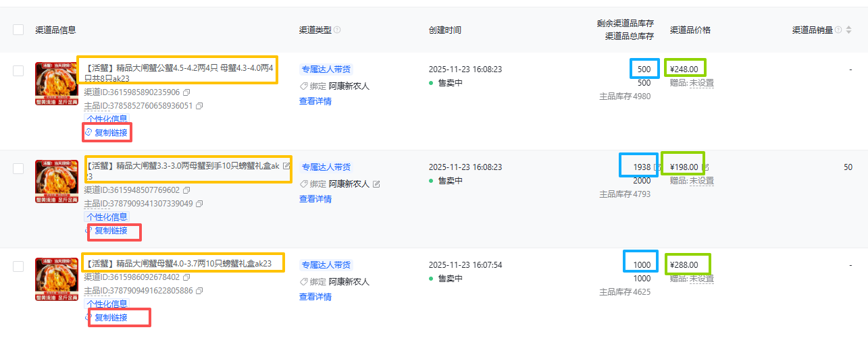Edit the 1938 remaining stock value

657,167
